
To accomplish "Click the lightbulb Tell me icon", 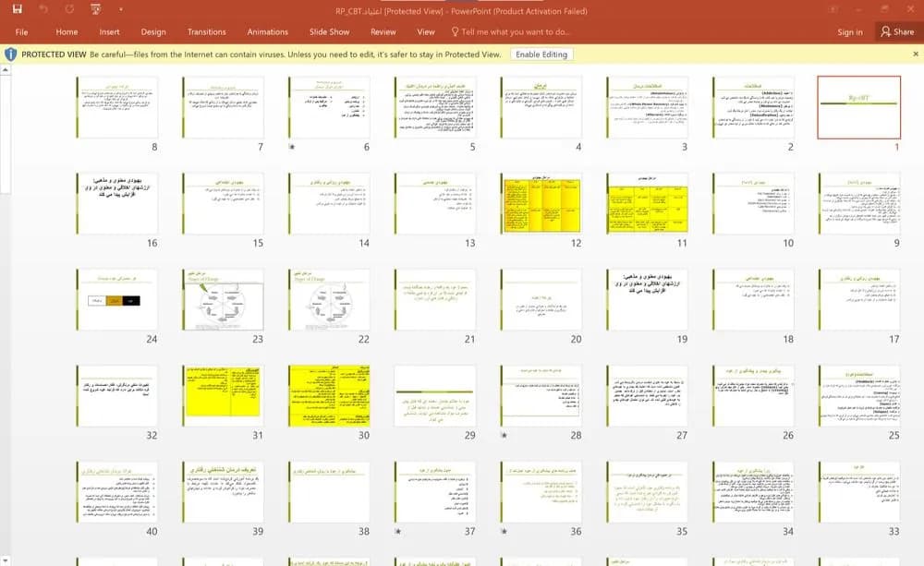I will (x=455, y=31).
